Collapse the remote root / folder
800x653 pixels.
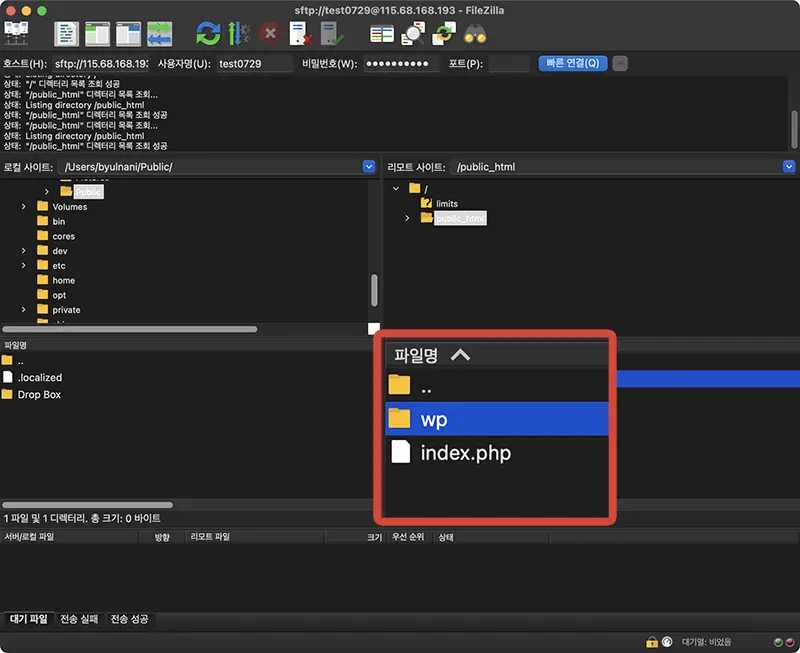pyautogui.click(x=396, y=188)
